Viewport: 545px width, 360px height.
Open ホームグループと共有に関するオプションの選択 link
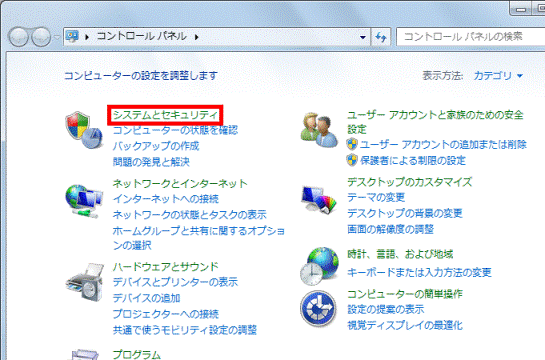point(199,238)
